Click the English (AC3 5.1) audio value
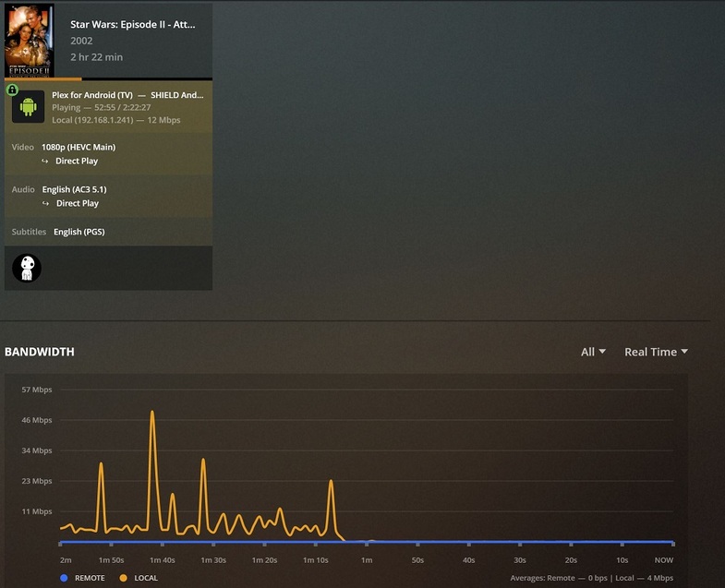Image resolution: width=725 pixels, height=588 pixels. coord(75,189)
